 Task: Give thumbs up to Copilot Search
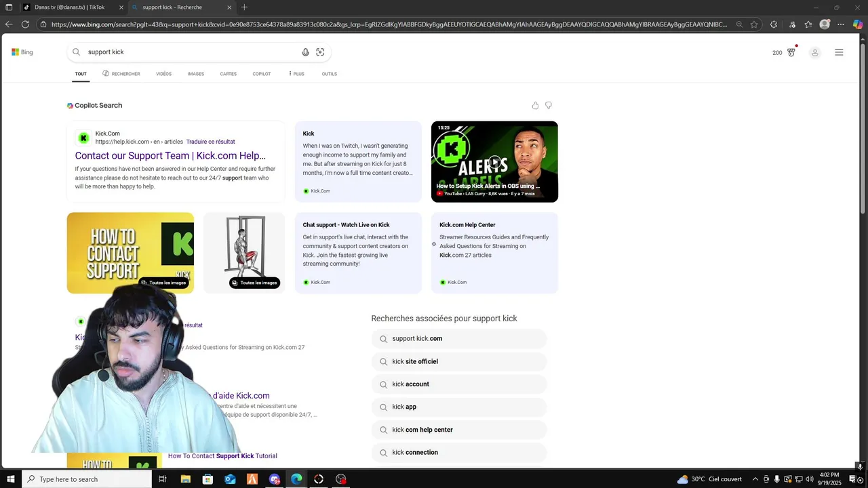pos(535,106)
